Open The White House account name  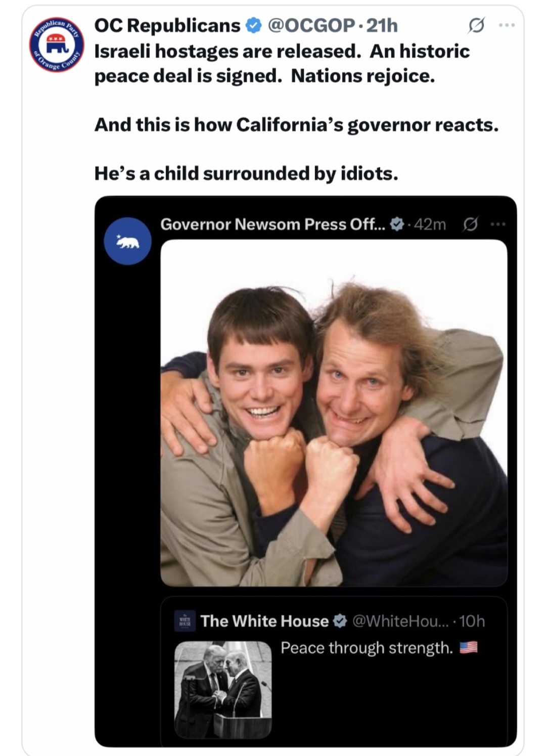click(x=264, y=621)
